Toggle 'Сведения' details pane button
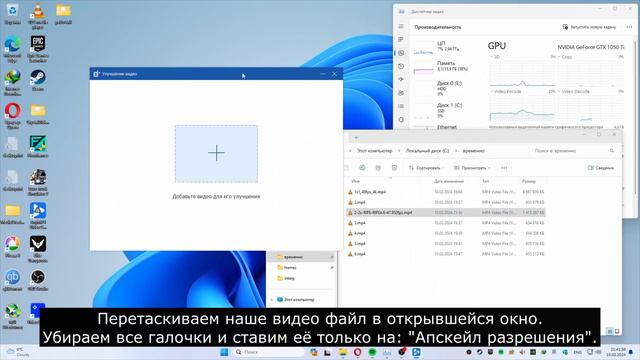Image resolution: width=640 pixels, height=360 pixels. pyautogui.click(x=601, y=168)
